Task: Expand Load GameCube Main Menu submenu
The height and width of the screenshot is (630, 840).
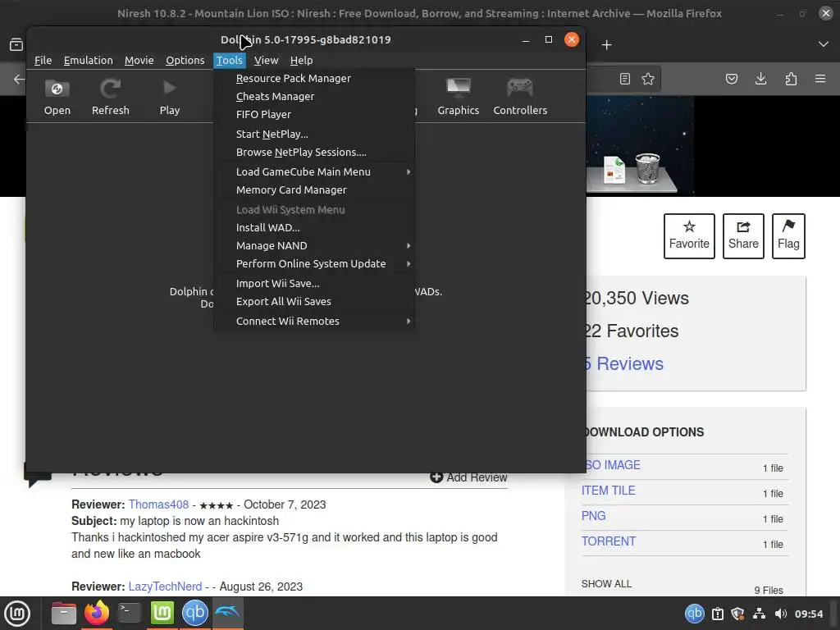Action: tap(314, 172)
